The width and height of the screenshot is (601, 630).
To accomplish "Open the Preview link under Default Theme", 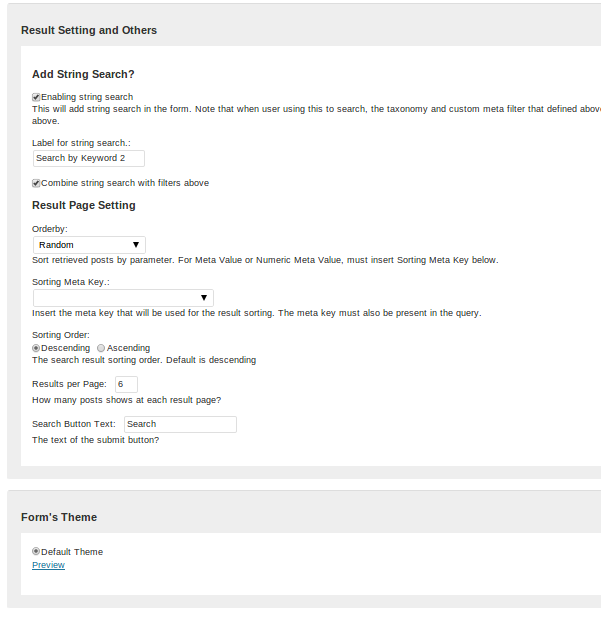I will (48, 565).
